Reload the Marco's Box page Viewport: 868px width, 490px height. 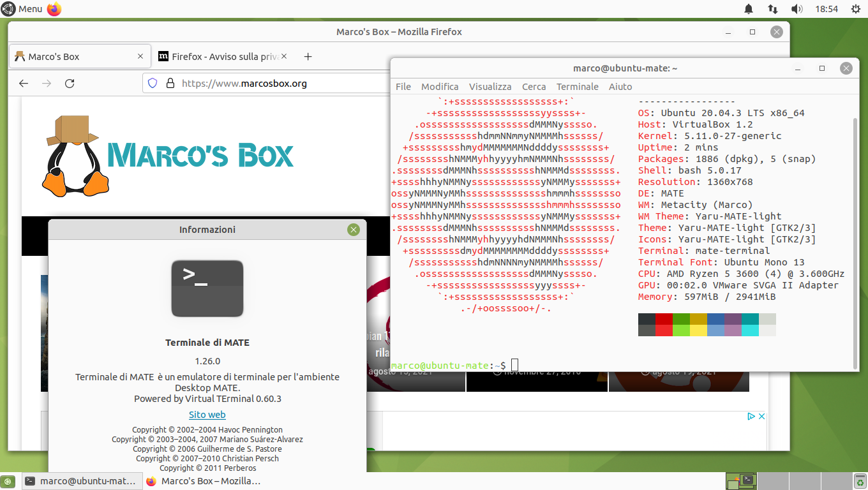click(70, 83)
